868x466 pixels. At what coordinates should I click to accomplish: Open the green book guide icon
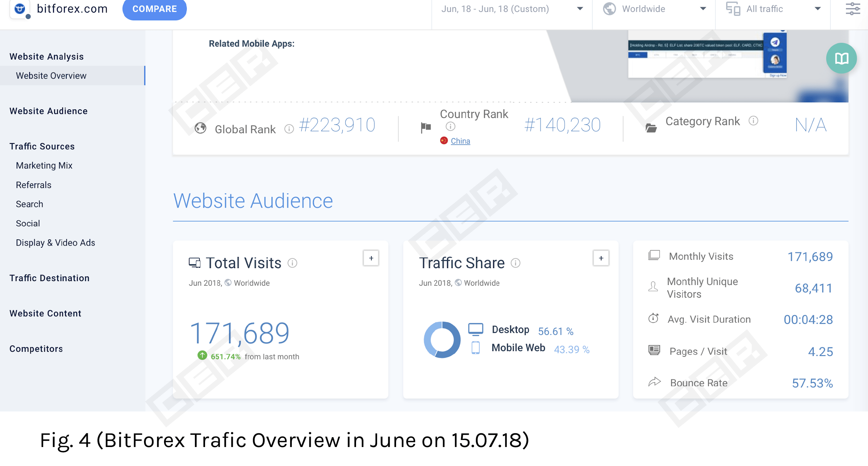point(841,58)
